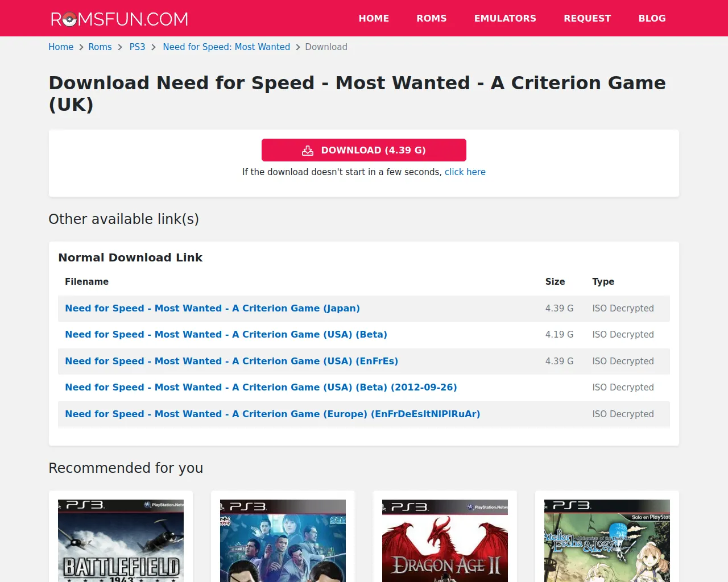This screenshot has height=582, width=728.
Task: Click 'ISO Decrypted' in the USA (Beta) 4.19 G row
Action: click(x=623, y=335)
